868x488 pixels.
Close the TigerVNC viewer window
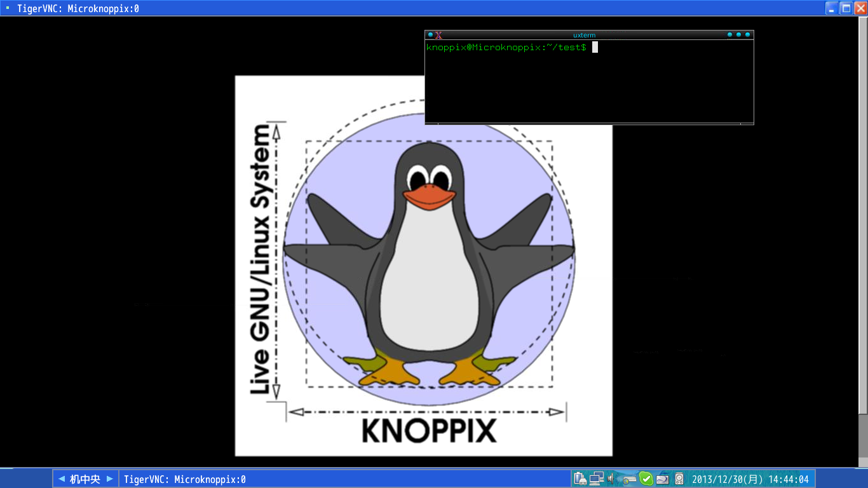(860, 8)
